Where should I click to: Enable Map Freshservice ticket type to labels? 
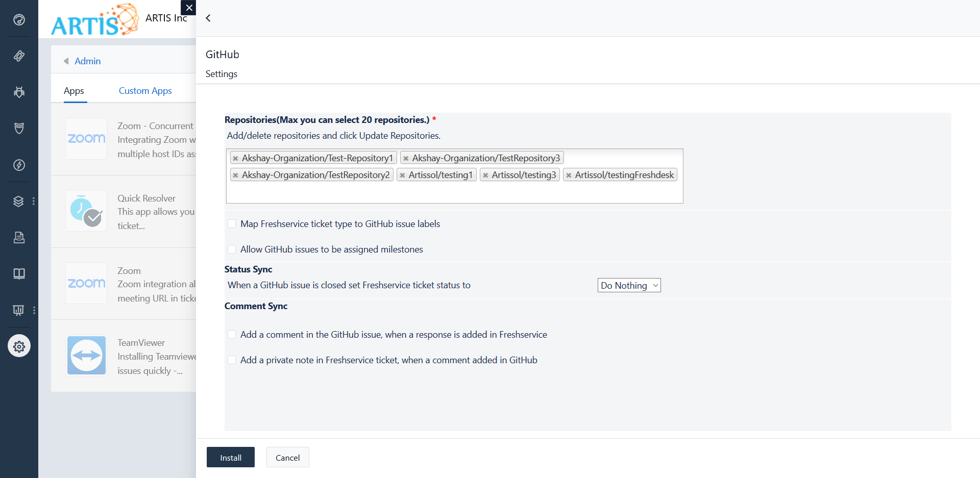coord(232,224)
